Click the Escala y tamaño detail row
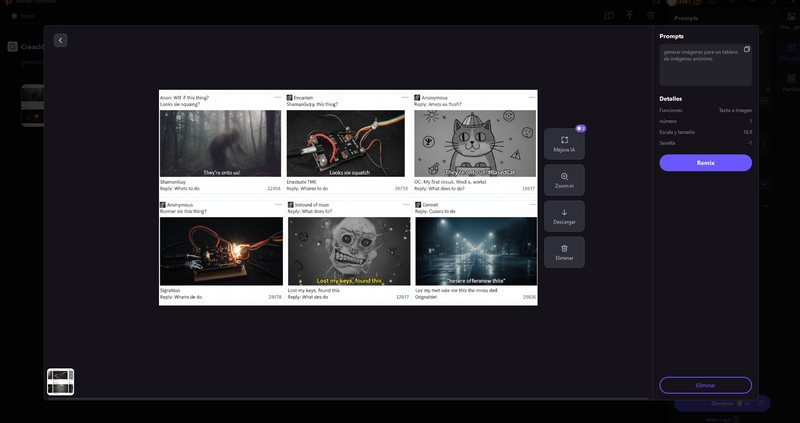 (705, 131)
